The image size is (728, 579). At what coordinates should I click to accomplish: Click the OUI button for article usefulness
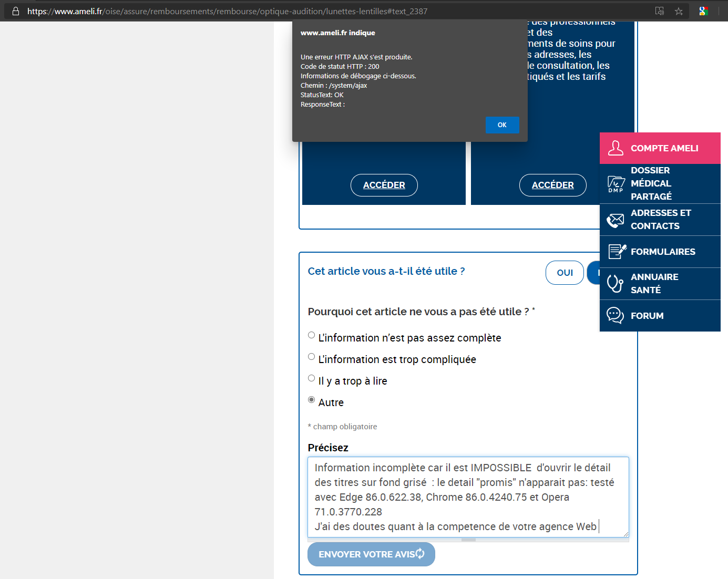(x=565, y=273)
